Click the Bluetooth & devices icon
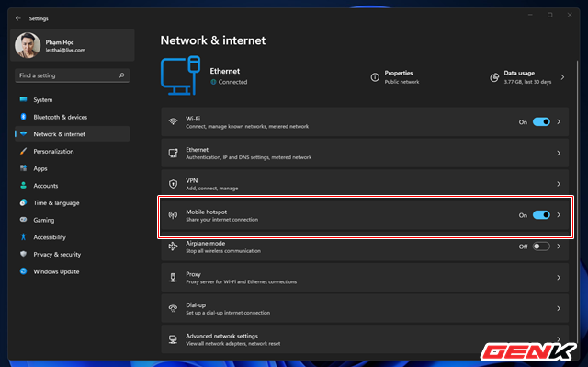The height and width of the screenshot is (367, 588). pos(23,117)
